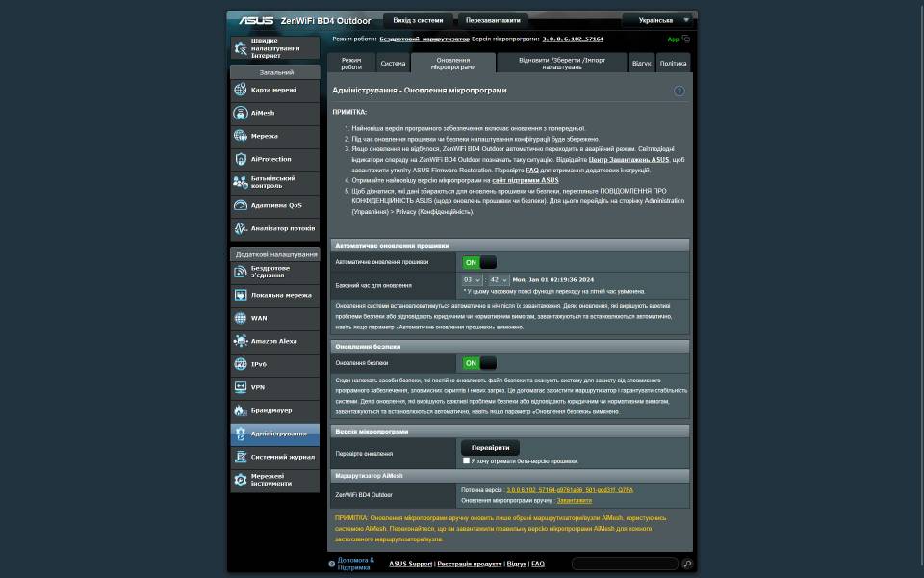924x578 pixels.
Task: Click the Завантажити manual upload link
Action: coord(574,500)
